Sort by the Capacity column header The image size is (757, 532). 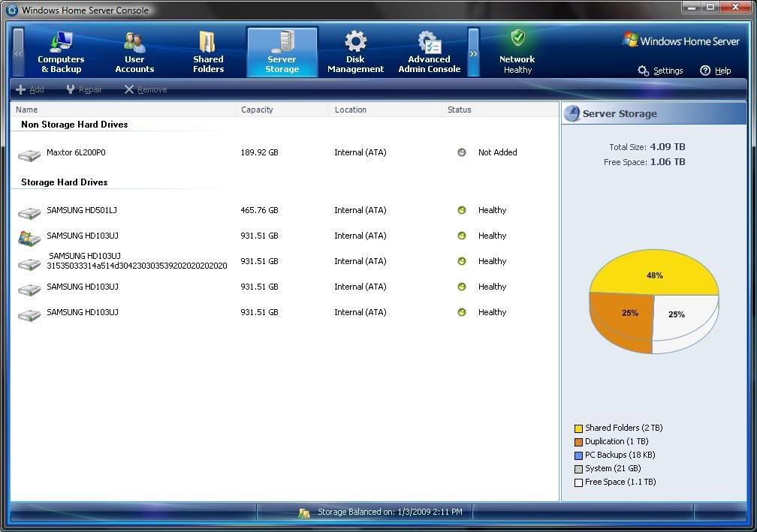coord(282,110)
